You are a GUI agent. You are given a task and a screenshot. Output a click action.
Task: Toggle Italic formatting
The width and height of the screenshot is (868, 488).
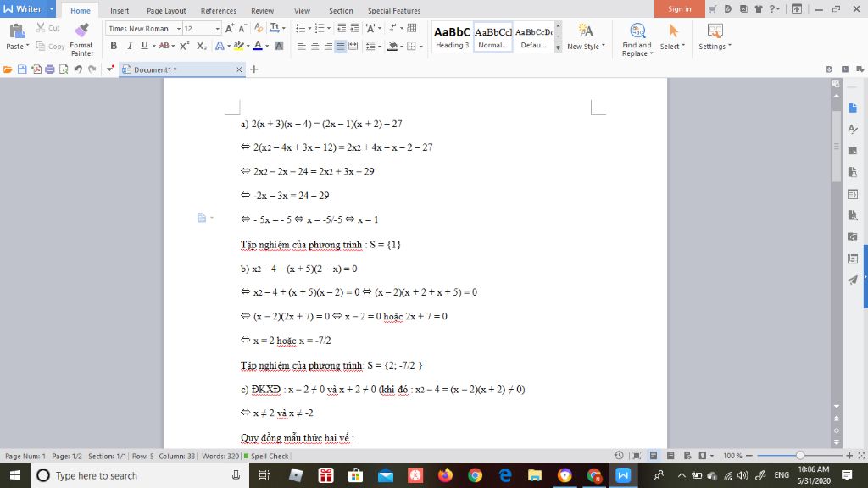click(x=130, y=46)
